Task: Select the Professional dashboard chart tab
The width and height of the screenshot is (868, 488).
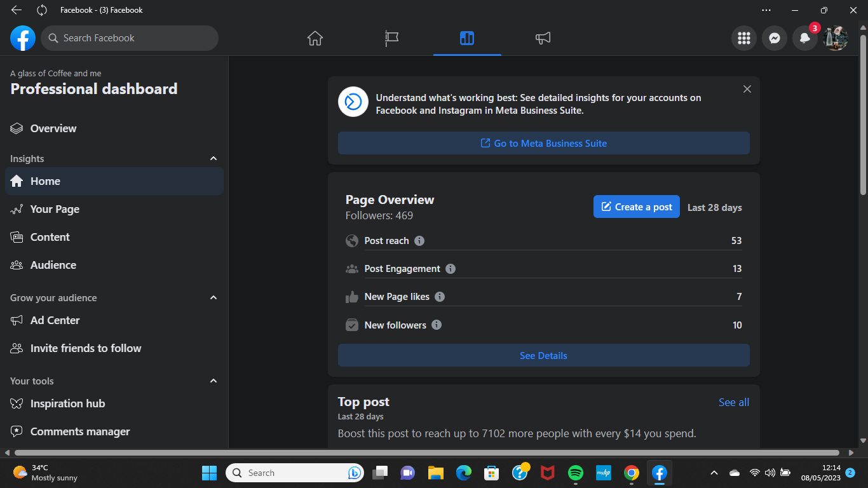Action: click(x=467, y=38)
